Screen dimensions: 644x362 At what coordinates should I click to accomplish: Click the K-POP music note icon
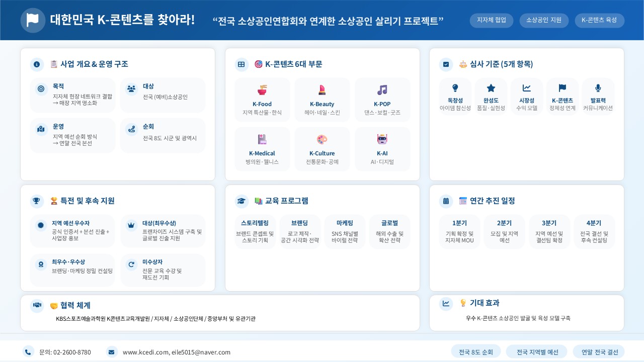pos(382,90)
